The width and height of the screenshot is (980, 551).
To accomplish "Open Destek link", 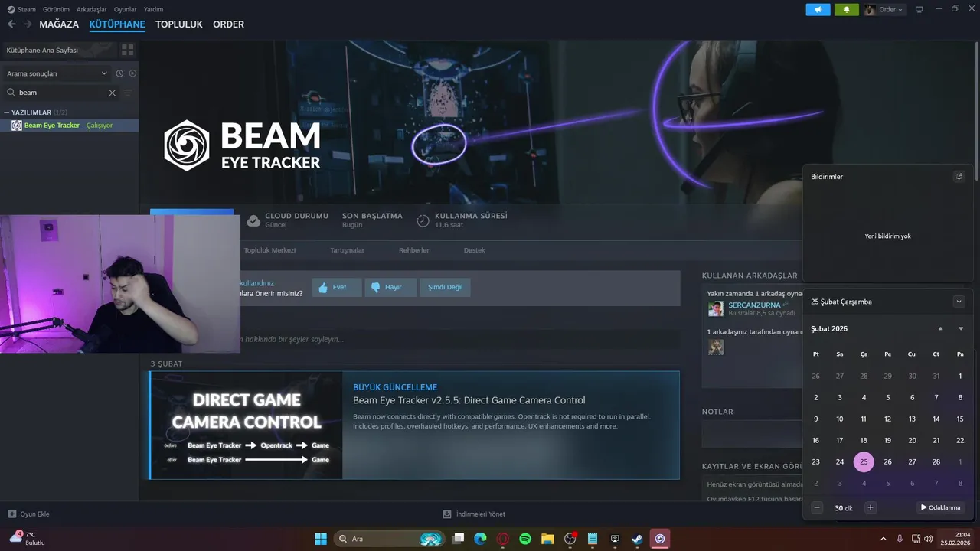I will click(474, 250).
